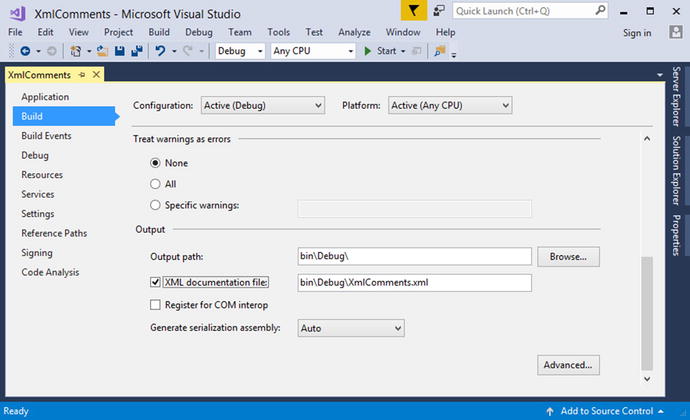
Task: Click the Undo arrow icon
Action: tap(160, 51)
